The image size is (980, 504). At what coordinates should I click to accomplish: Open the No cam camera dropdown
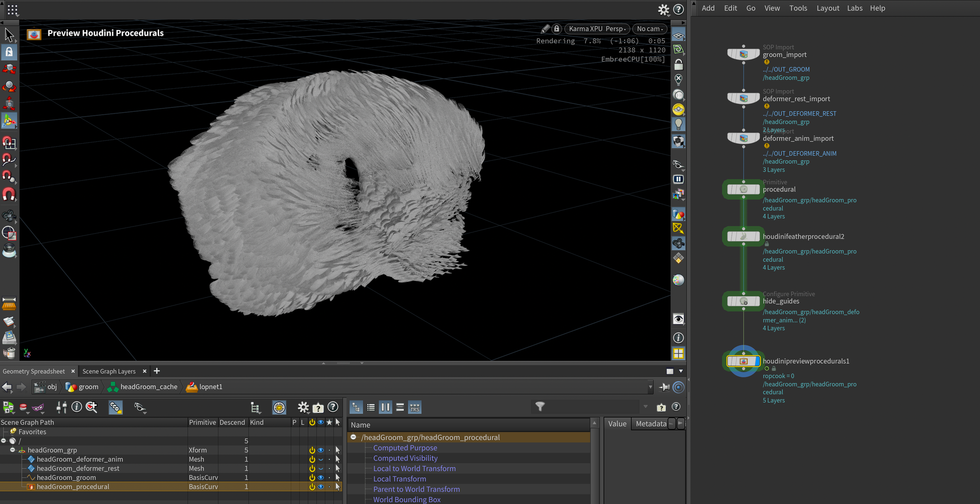click(650, 29)
